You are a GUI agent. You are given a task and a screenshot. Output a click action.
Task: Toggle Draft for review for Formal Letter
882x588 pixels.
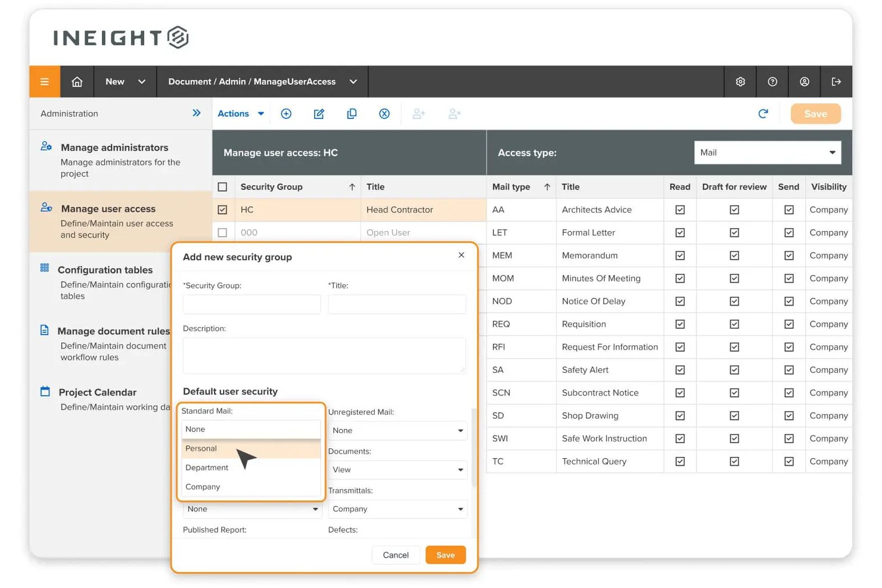click(x=734, y=232)
